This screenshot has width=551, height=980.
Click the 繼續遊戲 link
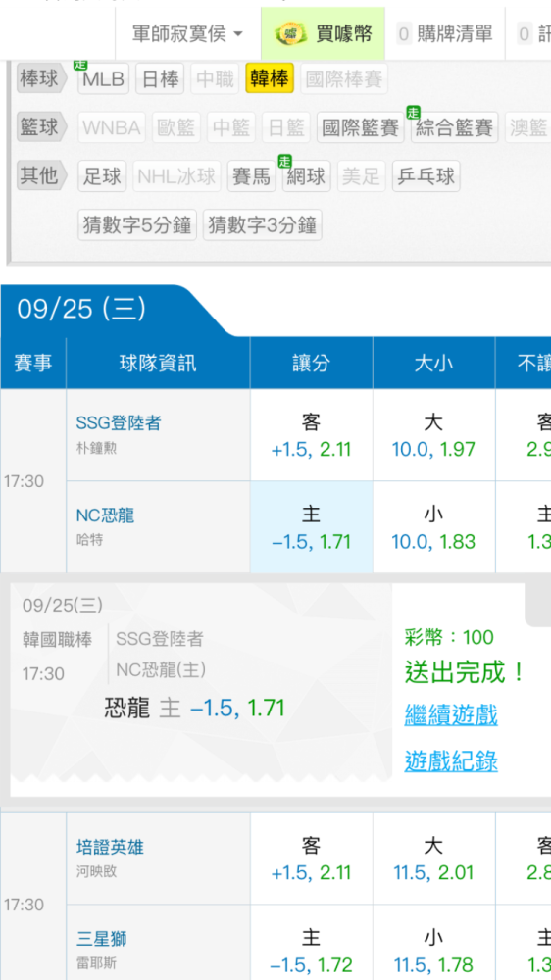pyautogui.click(x=451, y=714)
